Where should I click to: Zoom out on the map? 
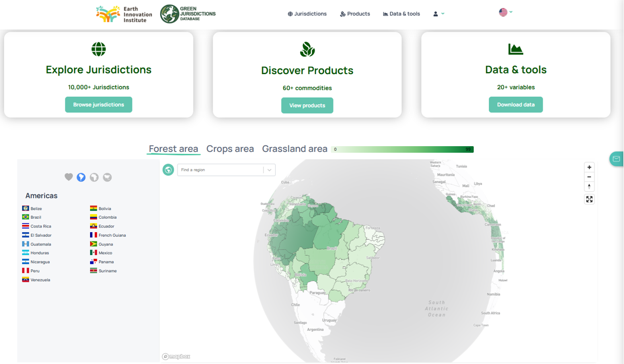pyautogui.click(x=589, y=177)
